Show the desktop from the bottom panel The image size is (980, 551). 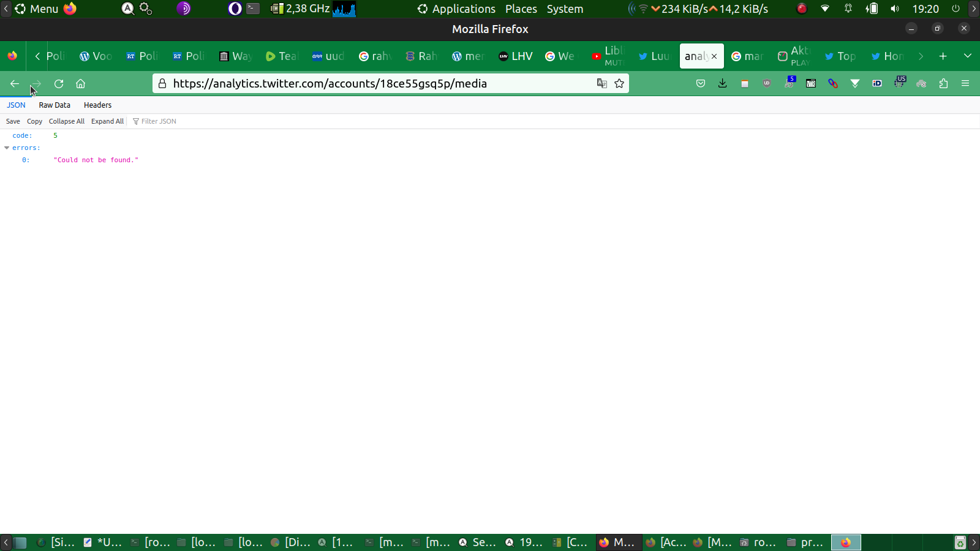pyautogui.click(x=20, y=542)
